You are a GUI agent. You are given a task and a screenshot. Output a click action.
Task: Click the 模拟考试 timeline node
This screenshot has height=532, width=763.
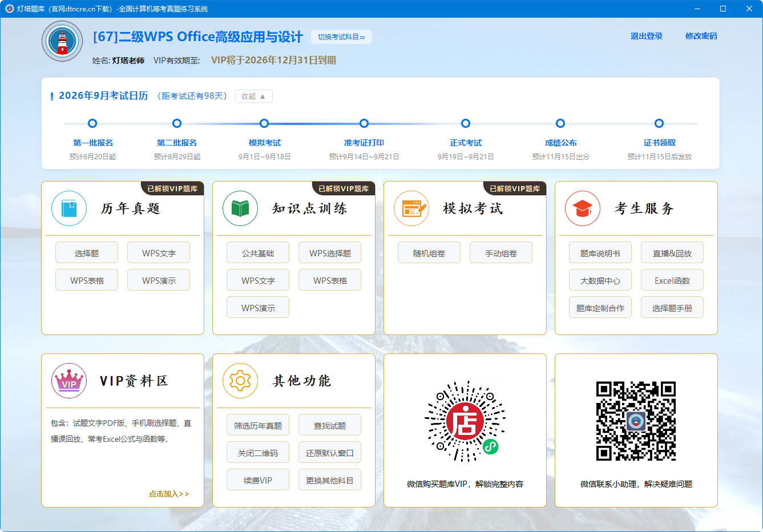pos(264,123)
